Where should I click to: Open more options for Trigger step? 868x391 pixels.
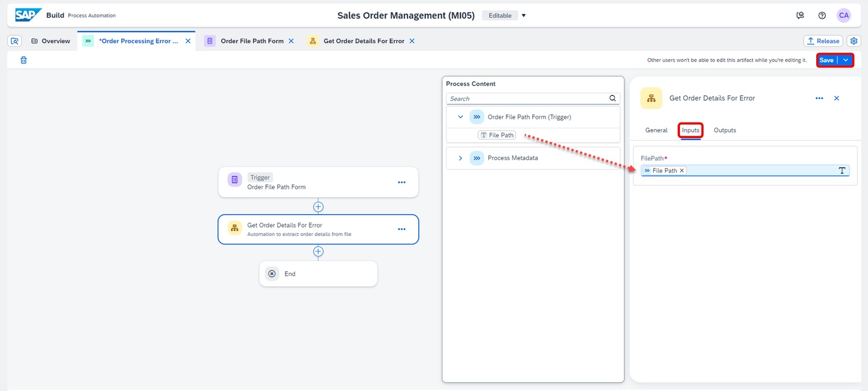point(401,182)
